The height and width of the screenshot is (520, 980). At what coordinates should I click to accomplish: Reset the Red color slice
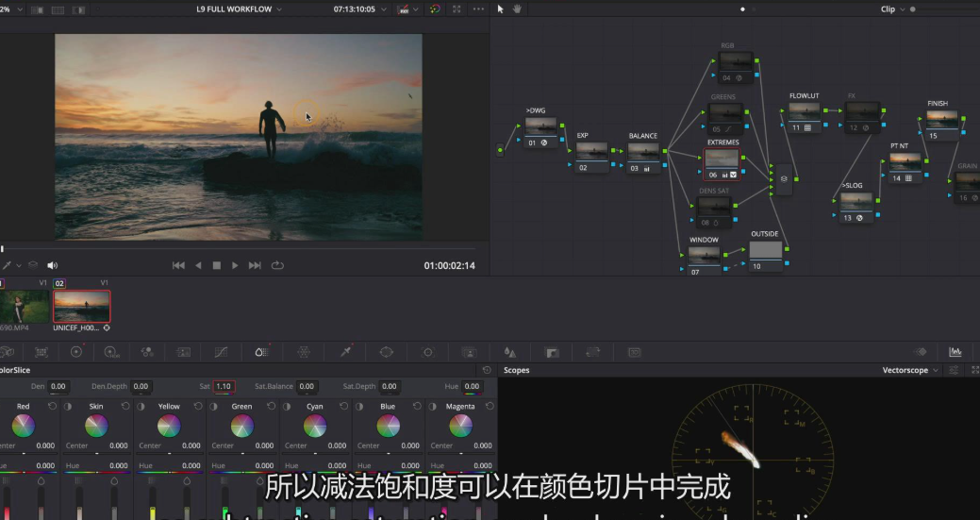click(x=53, y=406)
